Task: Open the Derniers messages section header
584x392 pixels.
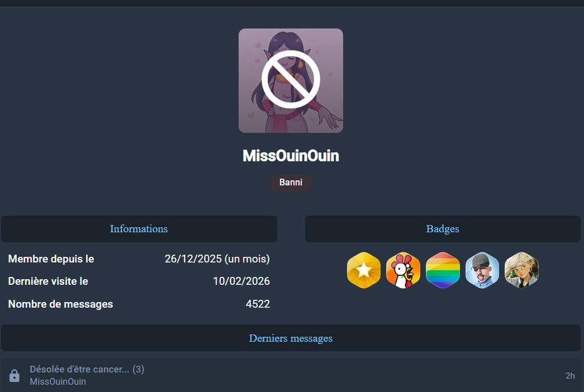Action: (290, 338)
